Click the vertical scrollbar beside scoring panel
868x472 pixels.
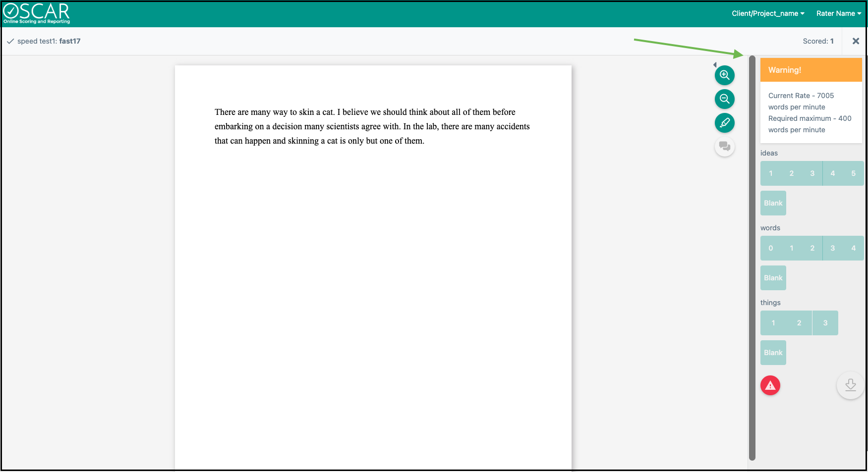point(752,258)
